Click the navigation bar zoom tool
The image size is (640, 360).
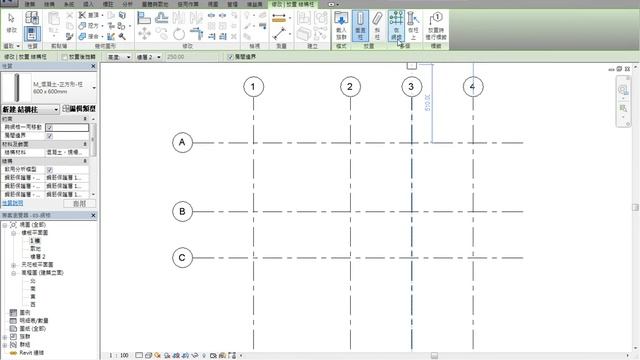[623, 108]
